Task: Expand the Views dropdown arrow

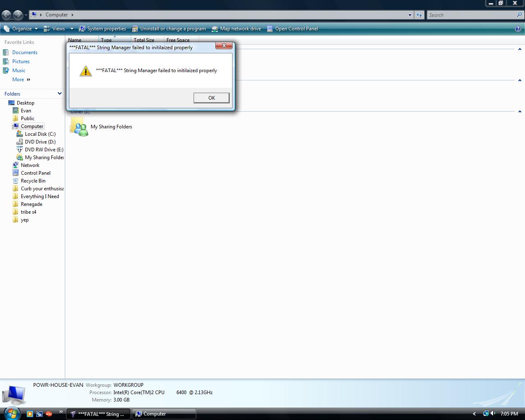Action: click(x=72, y=29)
